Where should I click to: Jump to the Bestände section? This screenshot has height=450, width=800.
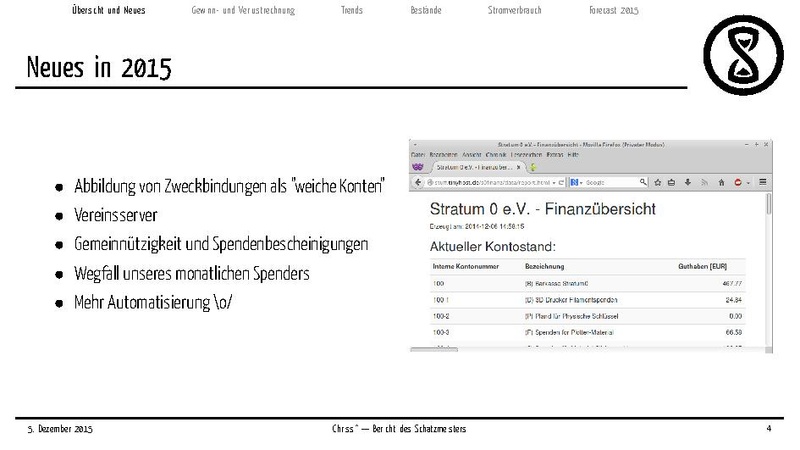point(426,10)
